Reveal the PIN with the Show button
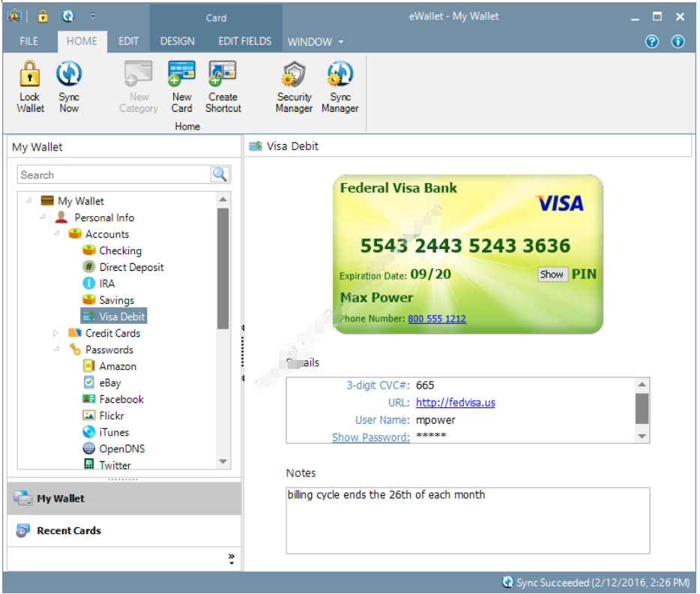 click(552, 274)
